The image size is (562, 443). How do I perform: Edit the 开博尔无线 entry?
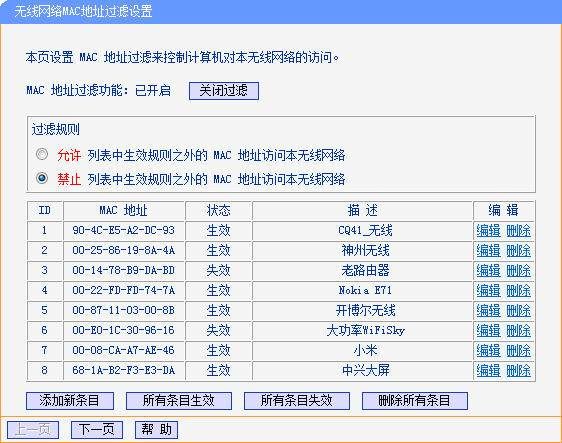(488, 310)
